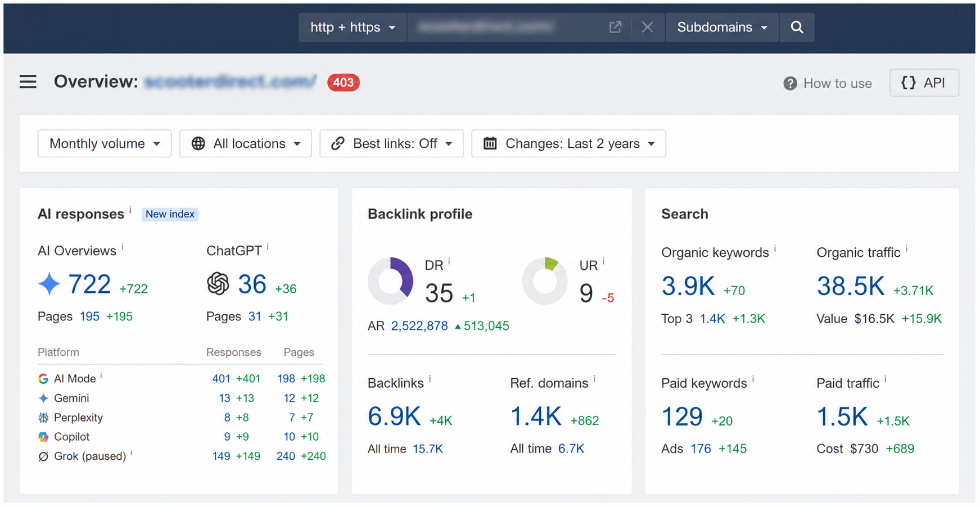This screenshot has width=980, height=507.
Task: Open the 3.9K organic keywords link
Action: [x=688, y=286]
